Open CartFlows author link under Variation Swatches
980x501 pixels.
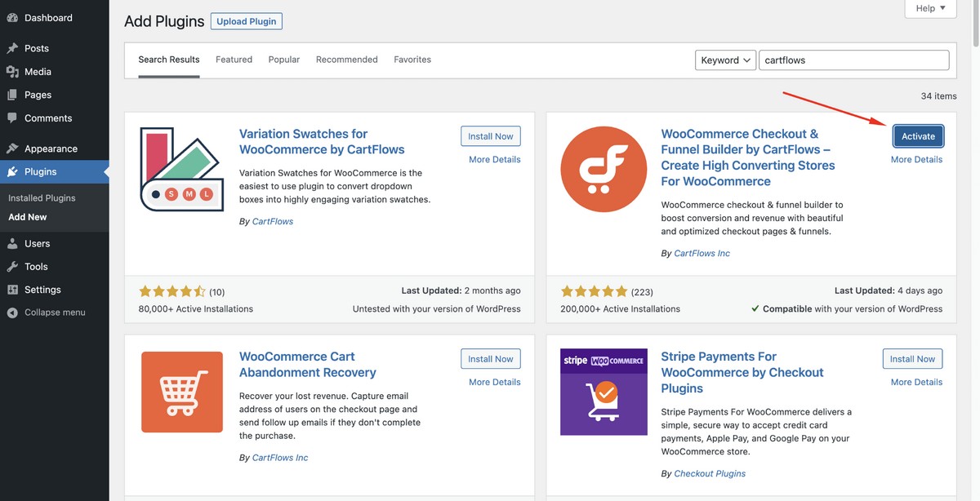tap(273, 221)
